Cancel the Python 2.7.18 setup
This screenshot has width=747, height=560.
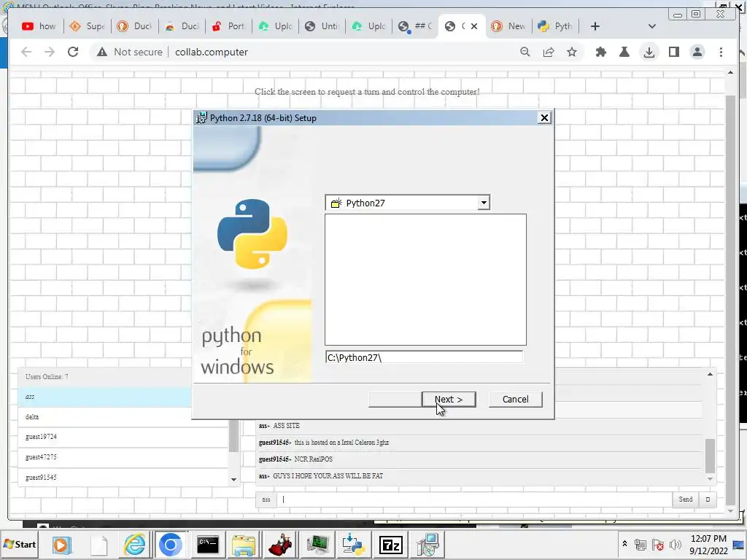515,399
